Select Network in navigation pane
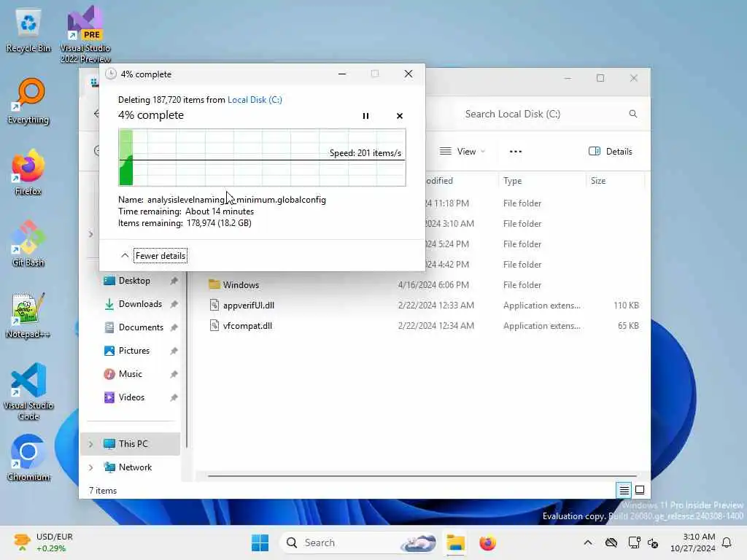 pos(131,467)
